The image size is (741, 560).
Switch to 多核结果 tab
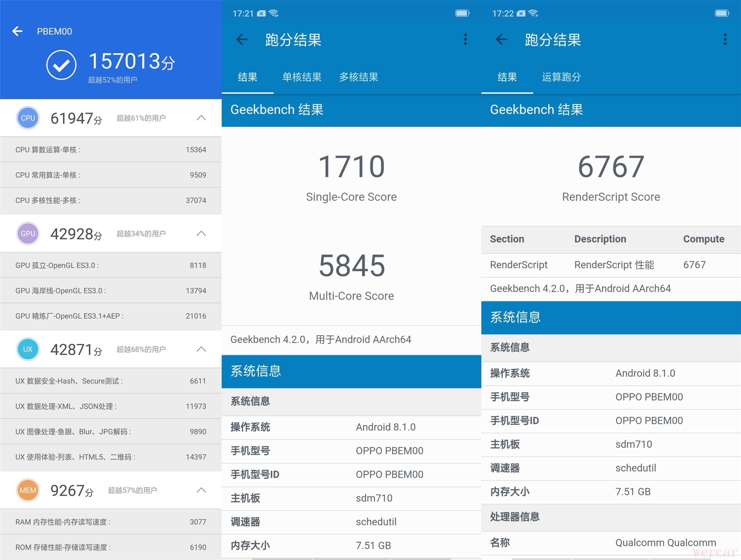click(x=358, y=77)
